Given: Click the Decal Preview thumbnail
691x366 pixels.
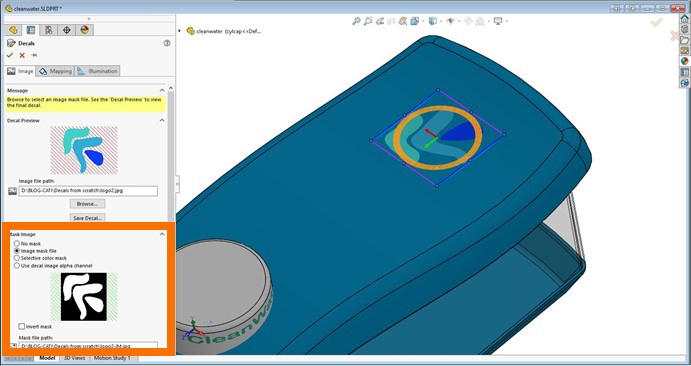Looking at the screenshot, I should (x=84, y=150).
